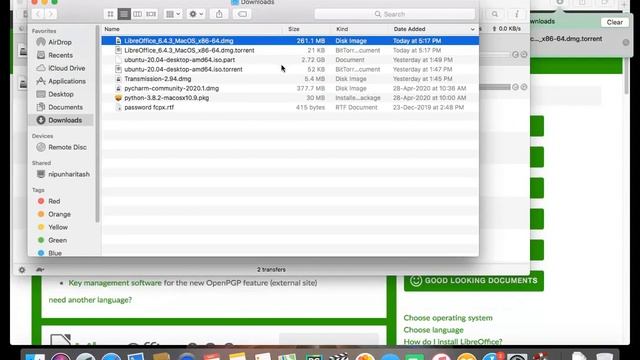The width and height of the screenshot is (640, 360).
Task: Switch Finder to gallery view
Action: pyautogui.click(x=151, y=14)
